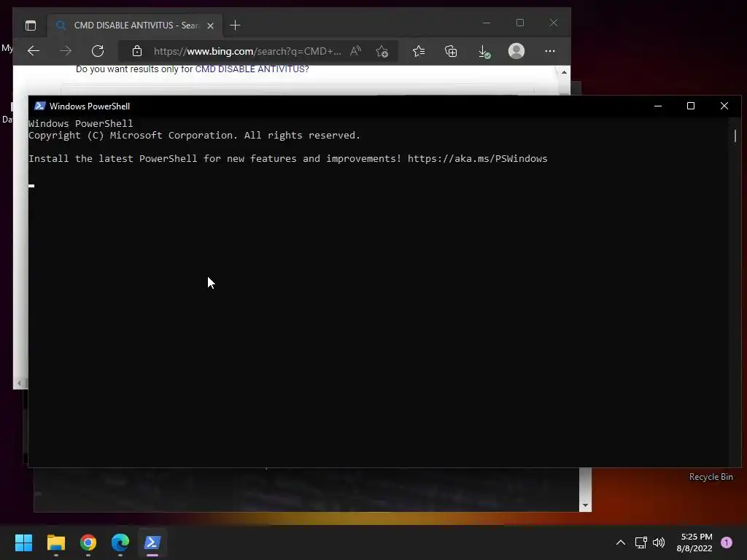Open the Windows Start menu
Viewport: 747px width, 560px height.
click(x=23, y=542)
